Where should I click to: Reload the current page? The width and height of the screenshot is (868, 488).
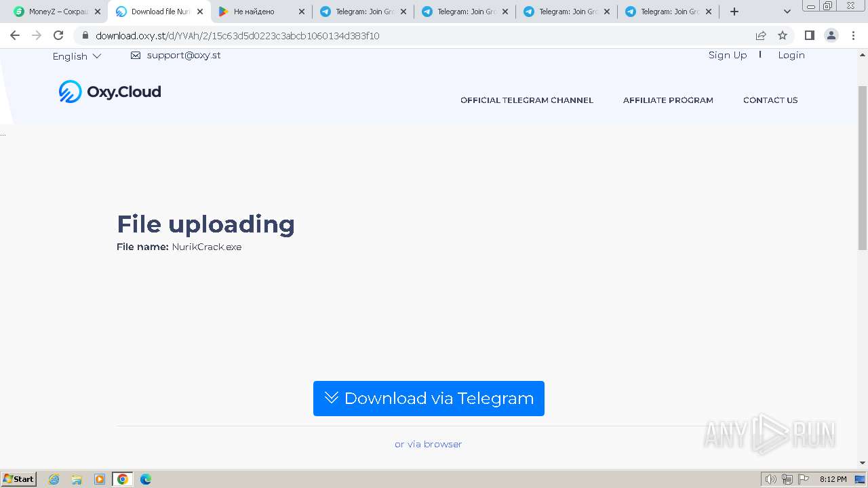58,35
